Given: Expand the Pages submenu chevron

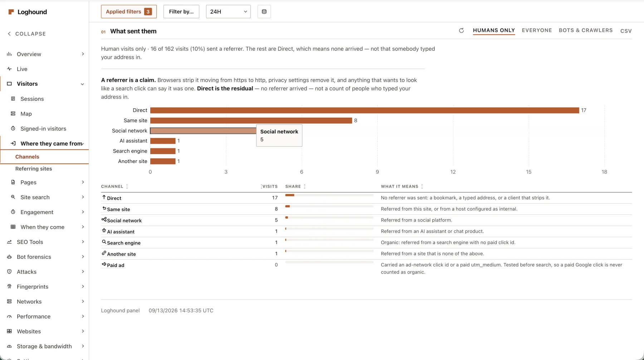Looking at the screenshot, I should click(83, 182).
